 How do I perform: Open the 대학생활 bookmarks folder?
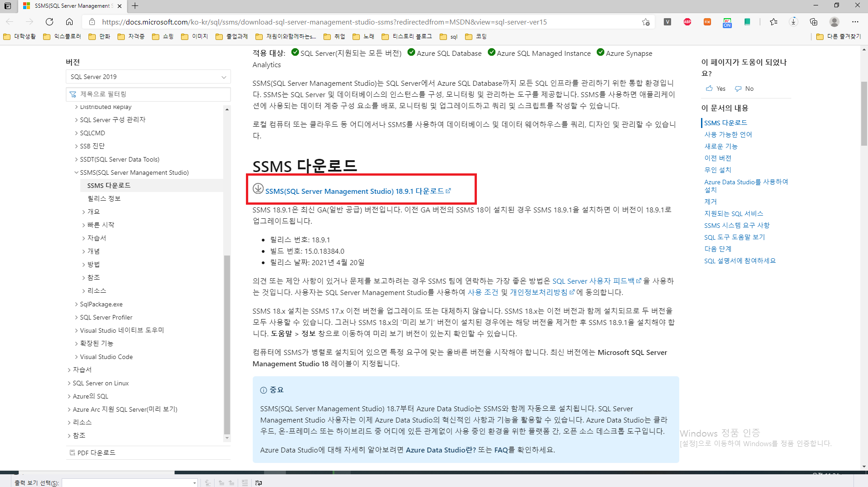(x=20, y=36)
